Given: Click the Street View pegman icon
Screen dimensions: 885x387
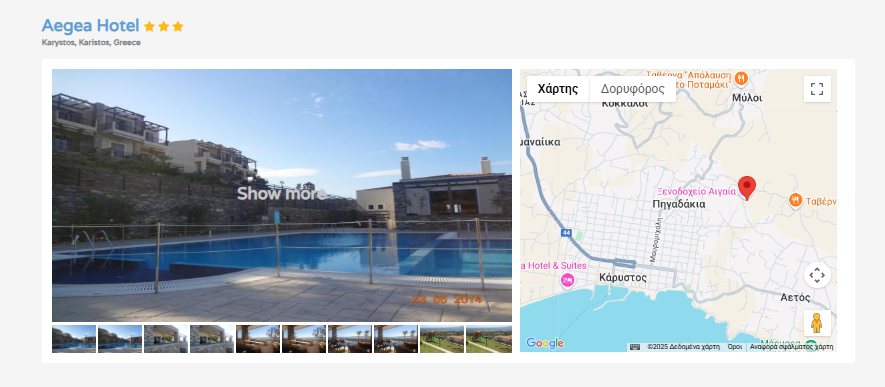Looking at the screenshot, I should coord(817,323).
